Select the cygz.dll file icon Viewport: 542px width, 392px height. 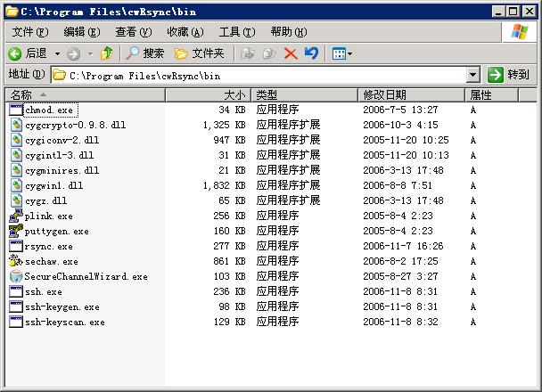tap(16, 201)
